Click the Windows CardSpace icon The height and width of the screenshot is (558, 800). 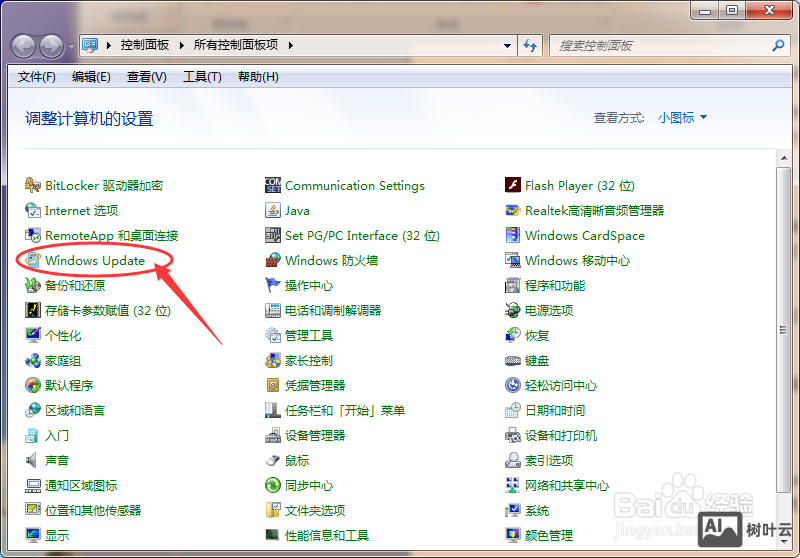point(513,235)
